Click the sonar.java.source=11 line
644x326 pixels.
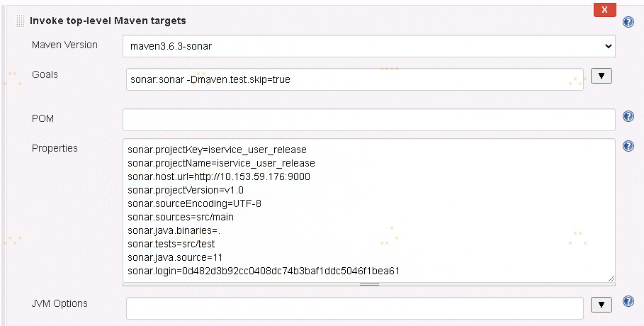[x=175, y=257]
